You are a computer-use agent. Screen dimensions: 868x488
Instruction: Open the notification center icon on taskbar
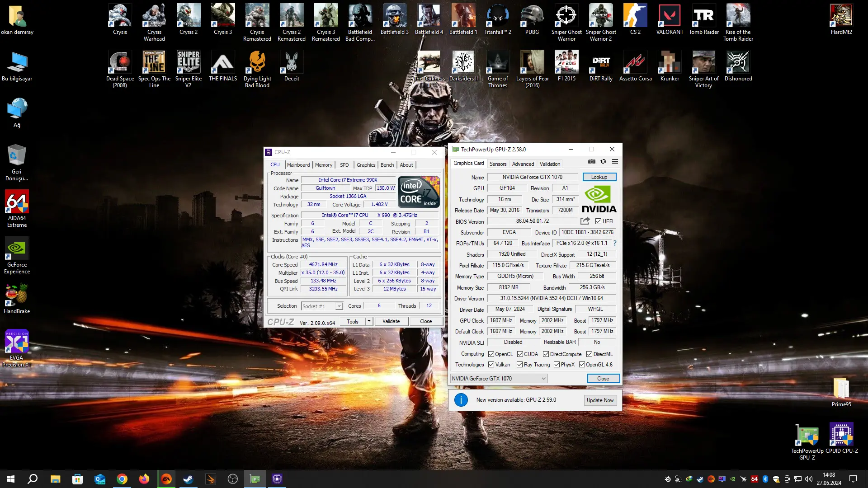(x=853, y=479)
